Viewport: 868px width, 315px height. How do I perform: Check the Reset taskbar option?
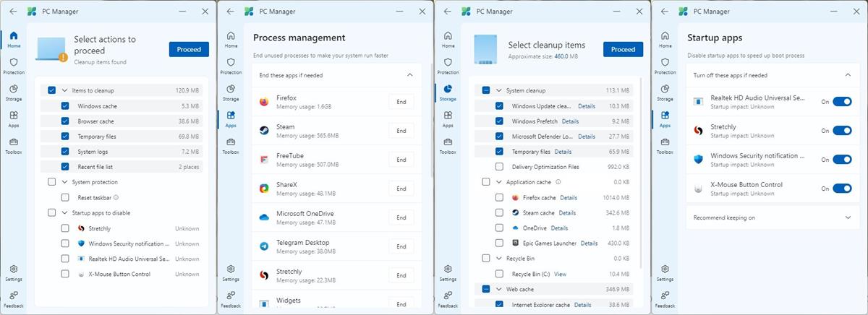coord(66,197)
